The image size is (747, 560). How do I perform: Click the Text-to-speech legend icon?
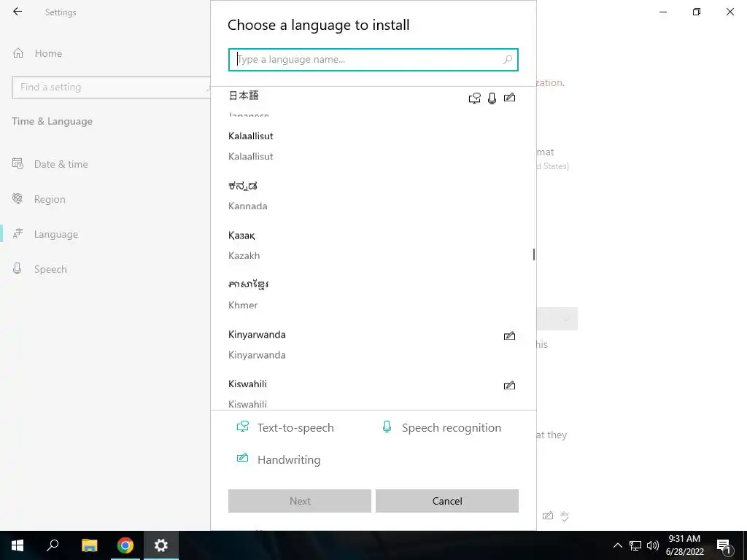[x=243, y=427]
